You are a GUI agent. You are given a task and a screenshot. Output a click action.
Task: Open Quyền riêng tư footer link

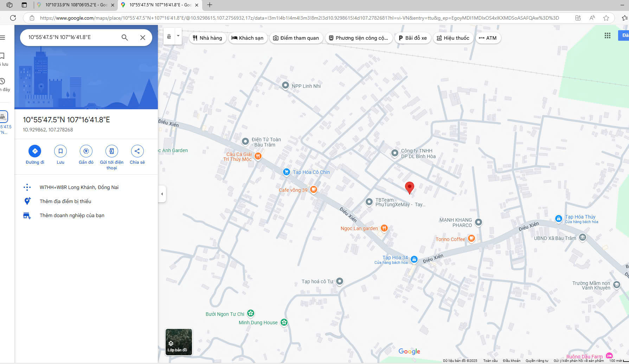point(537,360)
